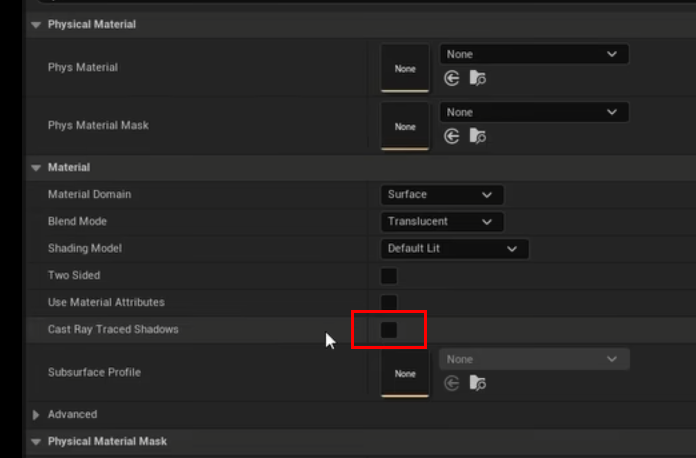Image resolution: width=696 pixels, height=458 pixels.
Task: Open the Material Domain dropdown
Action: tap(442, 195)
